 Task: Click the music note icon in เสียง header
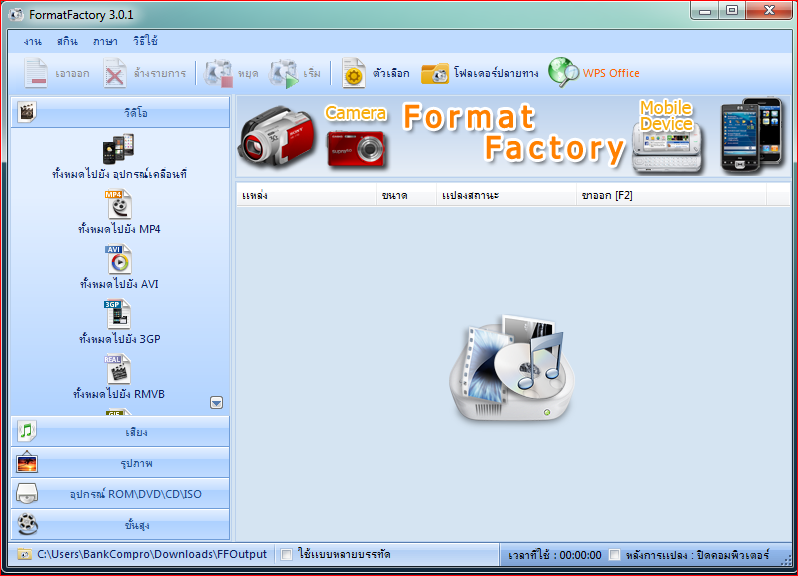pos(26,431)
